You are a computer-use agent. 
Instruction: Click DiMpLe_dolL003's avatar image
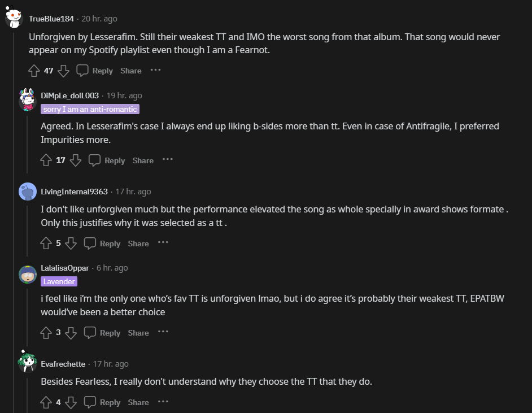pyautogui.click(x=28, y=99)
